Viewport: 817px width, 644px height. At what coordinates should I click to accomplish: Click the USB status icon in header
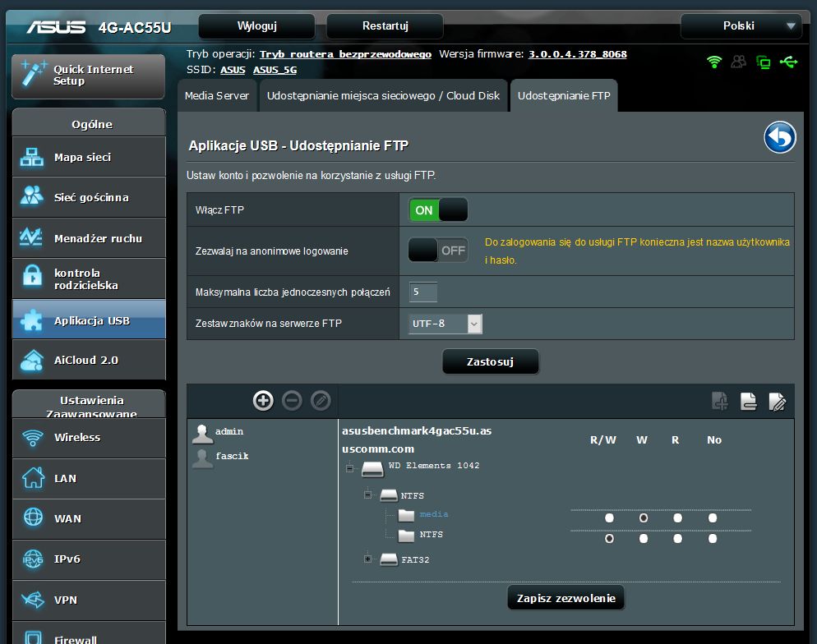(789, 62)
